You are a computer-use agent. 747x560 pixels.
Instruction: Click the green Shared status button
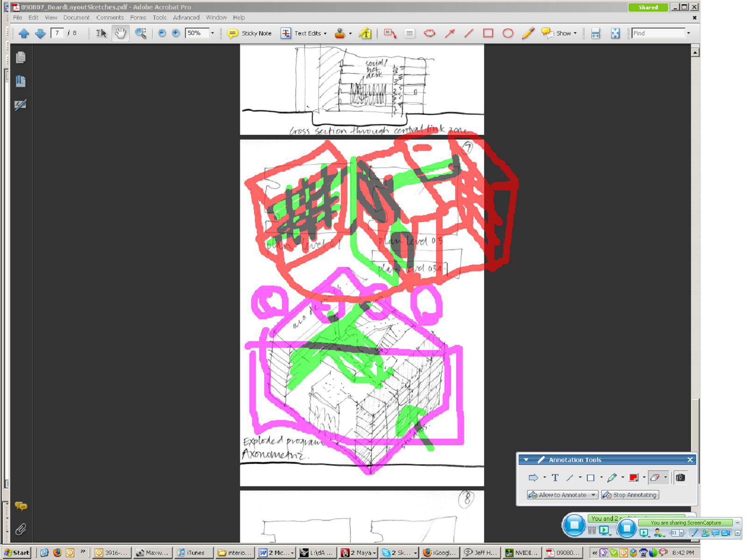(648, 7)
